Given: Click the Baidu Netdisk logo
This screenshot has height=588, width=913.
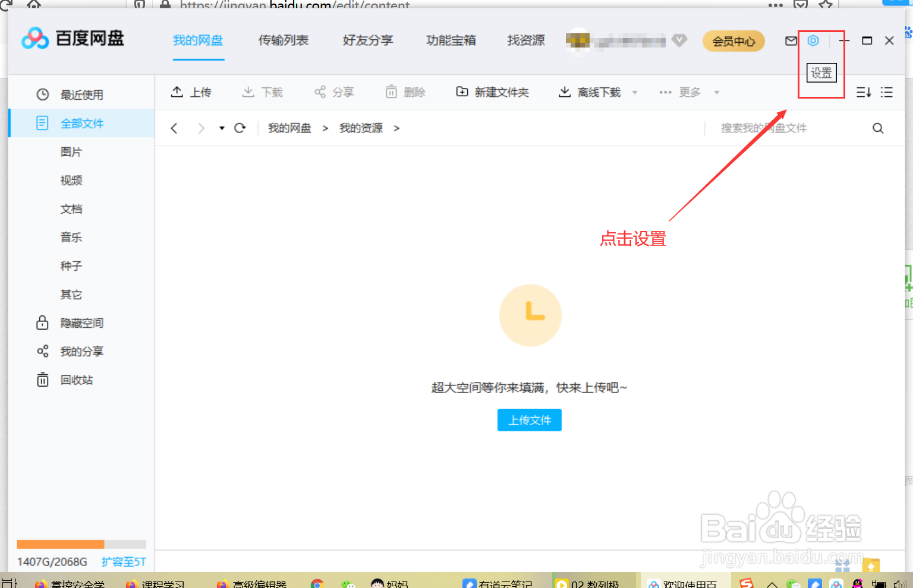Looking at the screenshot, I should tap(73, 39).
